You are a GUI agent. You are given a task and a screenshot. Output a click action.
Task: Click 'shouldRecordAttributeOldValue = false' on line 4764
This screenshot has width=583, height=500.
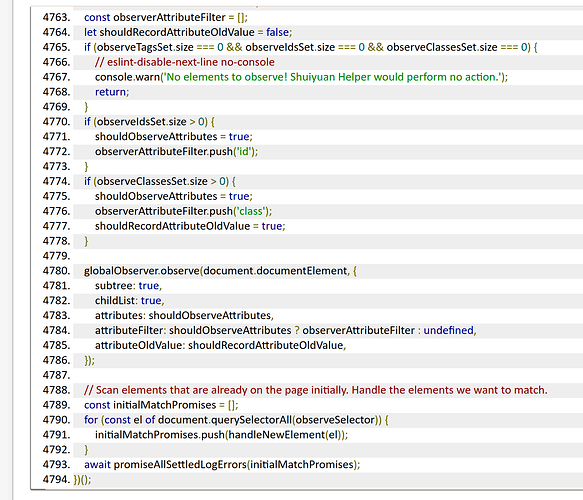coord(194,32)
